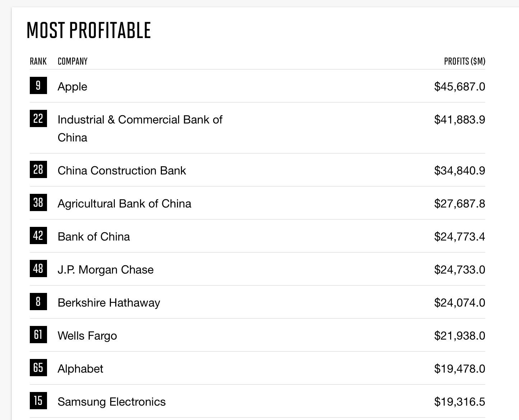Select the rank 38 badge
Image resolution: width=519 pixels, height=420 pixels.
click(x=38, y=202)
